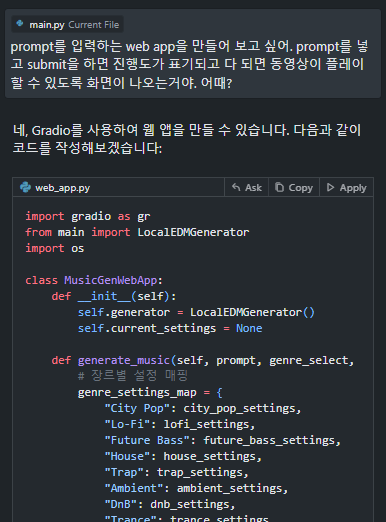The width and height of the screenshot is (386, 522).
Task: Open the web_app.py file name header
Action: [62, 188]
